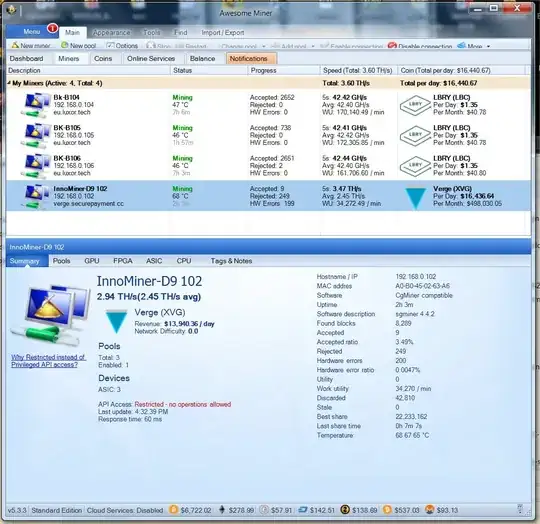Open the blue Menu button
540x524 pixels.
(x=32, y=32)
